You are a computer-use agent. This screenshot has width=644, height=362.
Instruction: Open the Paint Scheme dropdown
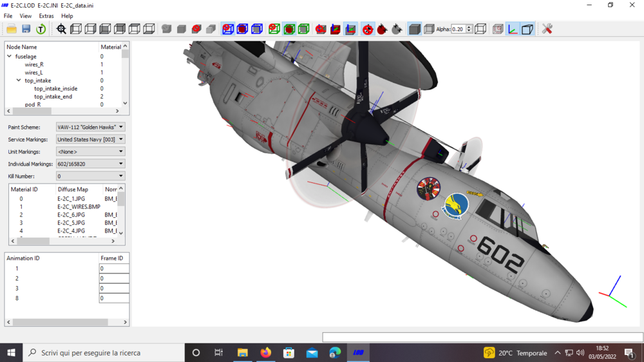coord(90,127)
